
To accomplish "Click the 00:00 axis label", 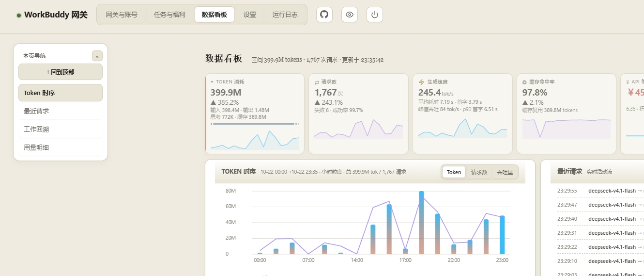I will click(x=260, y=260).
